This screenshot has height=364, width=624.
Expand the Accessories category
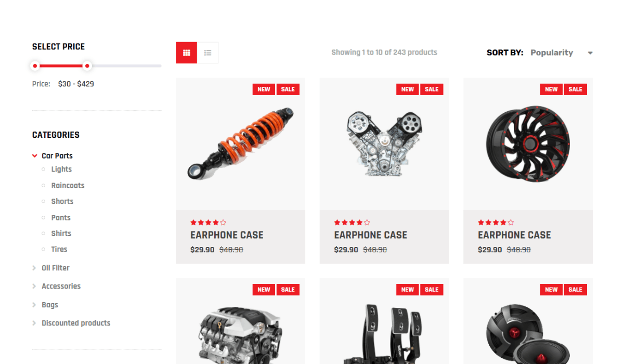[35, 286]
